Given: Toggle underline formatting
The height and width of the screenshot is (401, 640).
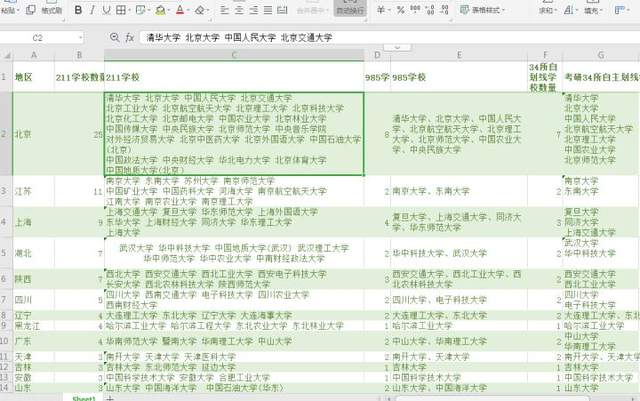Looking at the screenshot, I should coord(106,10).
